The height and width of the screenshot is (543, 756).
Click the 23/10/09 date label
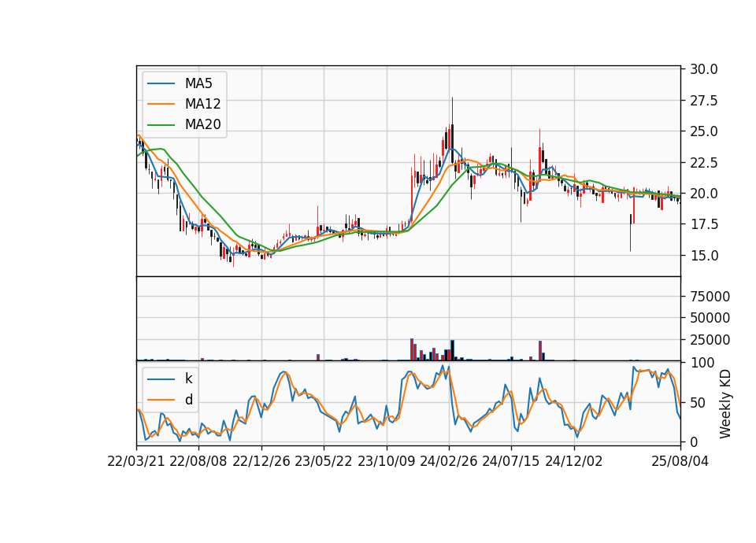(386, 461)
